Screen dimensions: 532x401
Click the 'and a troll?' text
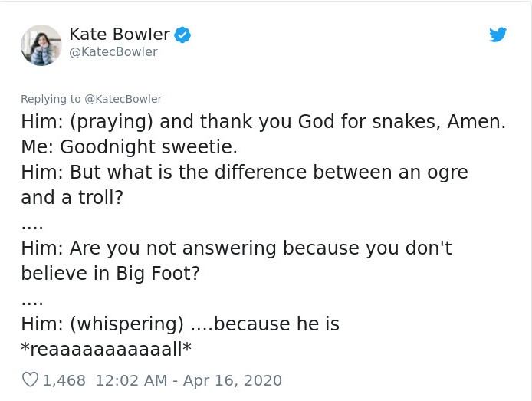tap(72, 197)
